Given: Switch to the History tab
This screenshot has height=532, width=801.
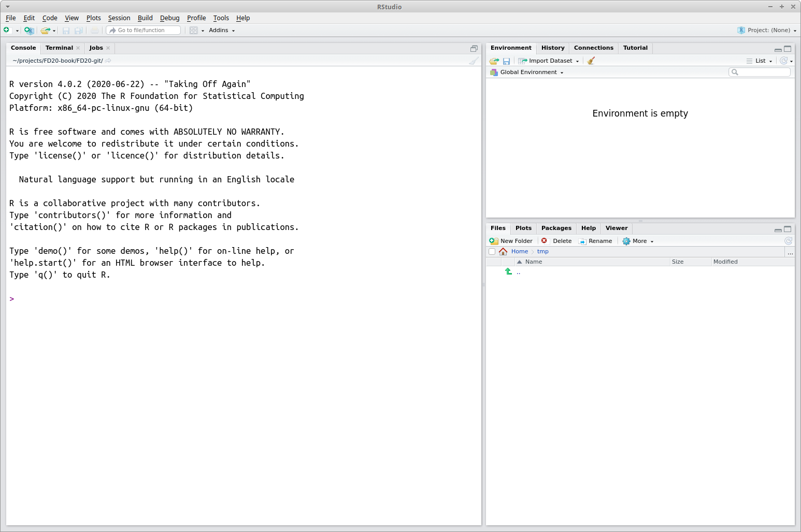Looking at the screenshot, I should coord(553,48).
